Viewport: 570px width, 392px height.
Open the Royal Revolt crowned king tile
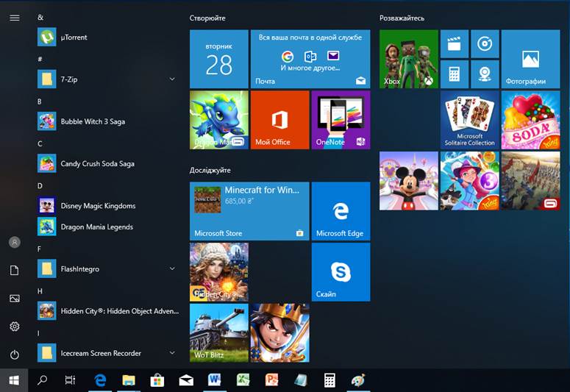tap(280, 332)
